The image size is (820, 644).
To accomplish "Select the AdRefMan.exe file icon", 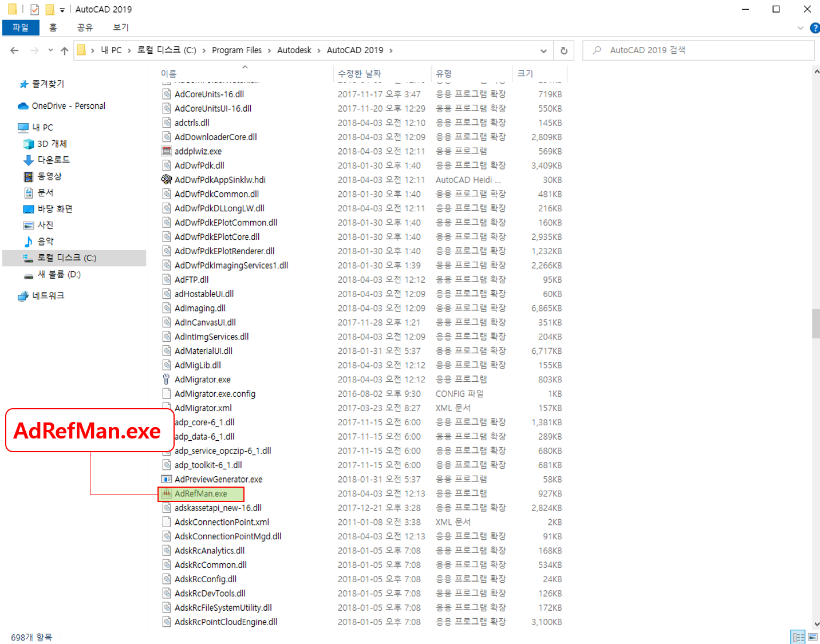I will (x=167, y=493).
